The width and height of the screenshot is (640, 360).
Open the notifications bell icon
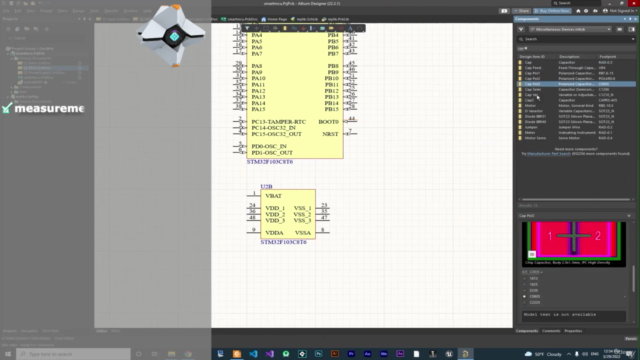click(595, 11)
